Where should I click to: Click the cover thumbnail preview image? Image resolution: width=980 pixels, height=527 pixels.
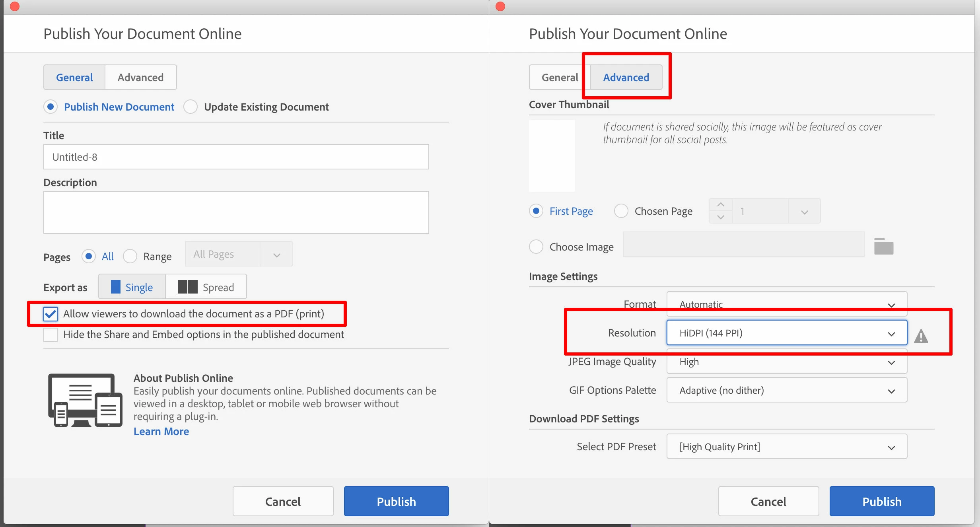pos(552,156)
